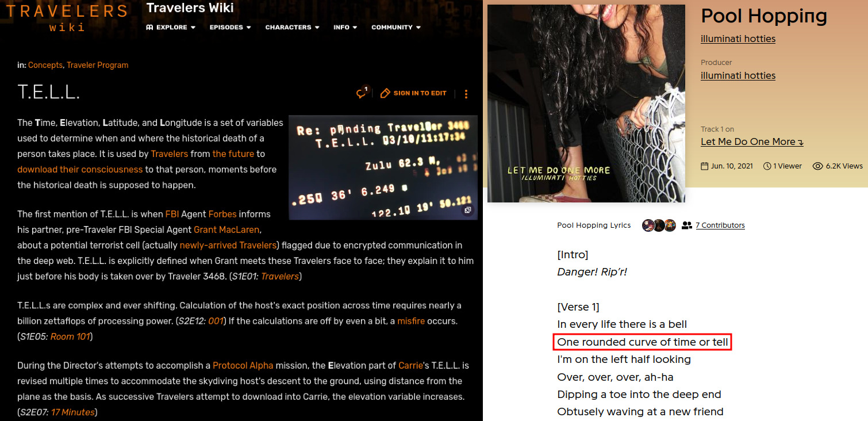Click lyric 'Over, over, over, ah-ha'
The image size is (868, 421).
[615, 377]
